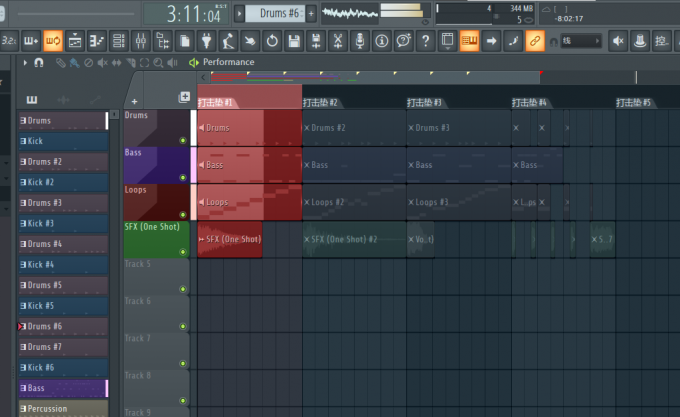Mute the Bass track green LED
The width and height of the screenshot is (680, 417).
(x=183, y=178)
